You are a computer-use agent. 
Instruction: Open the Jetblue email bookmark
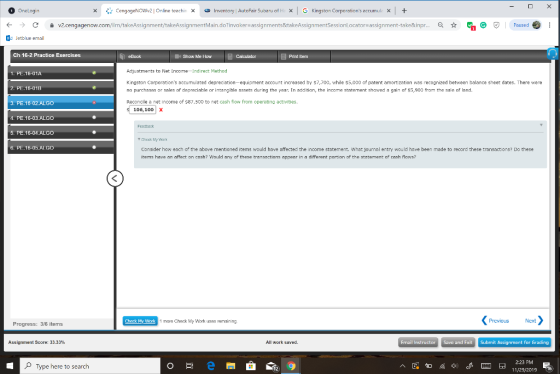click(x=25, y=38)
